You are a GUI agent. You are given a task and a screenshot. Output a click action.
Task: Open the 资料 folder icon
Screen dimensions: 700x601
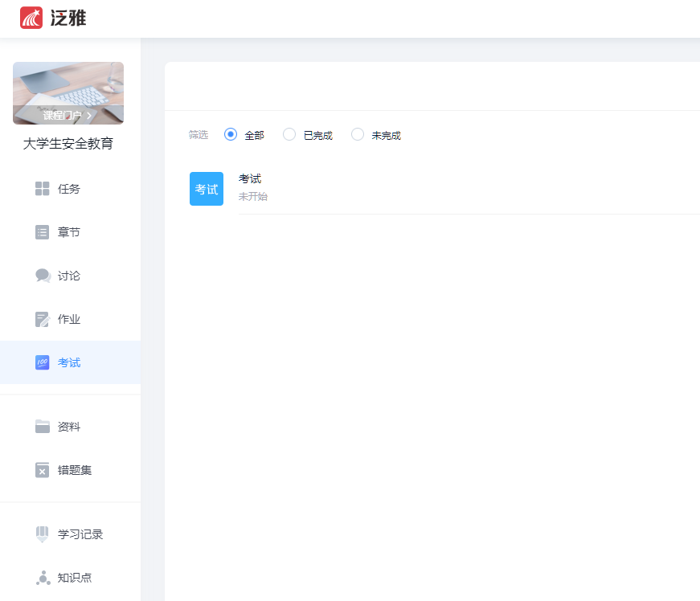(43, 427)
